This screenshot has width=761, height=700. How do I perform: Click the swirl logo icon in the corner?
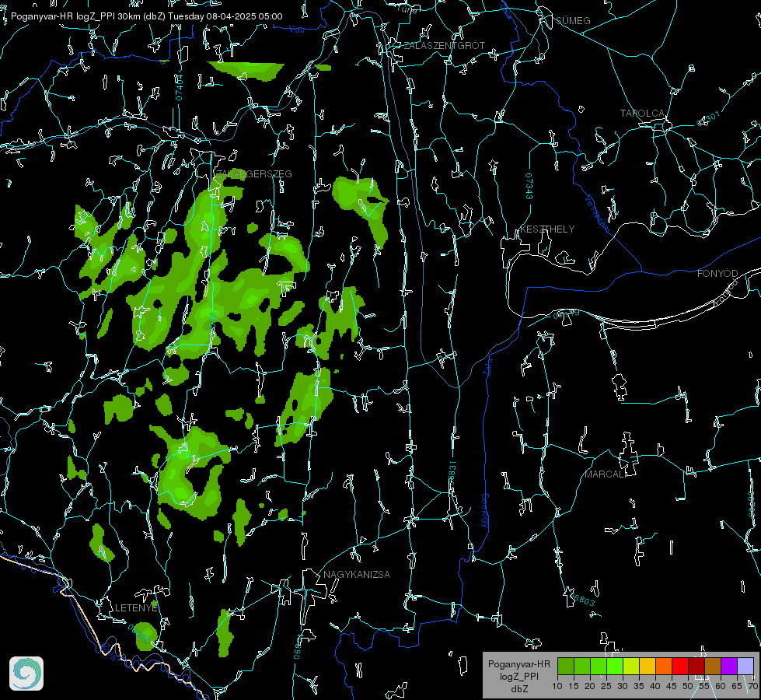[x=26, y=674]
